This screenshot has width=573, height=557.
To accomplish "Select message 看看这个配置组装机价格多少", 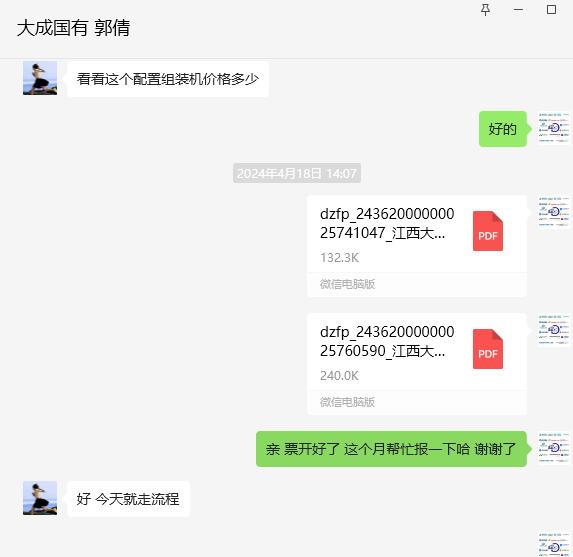I will 168,79.
